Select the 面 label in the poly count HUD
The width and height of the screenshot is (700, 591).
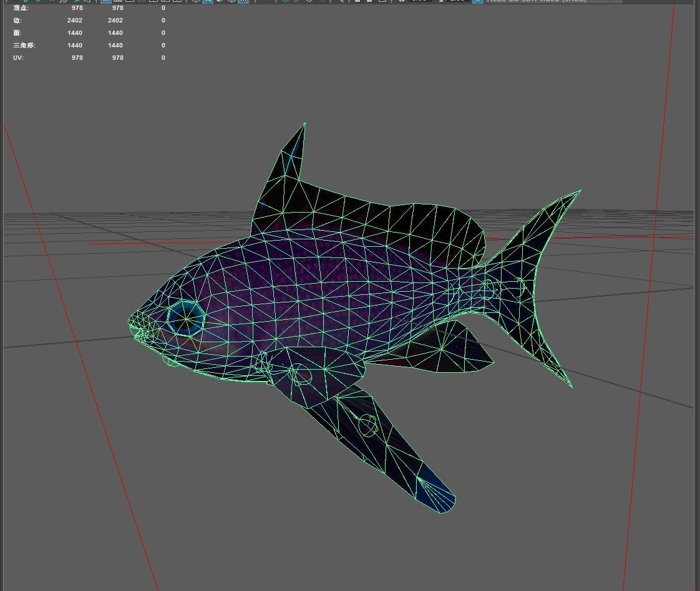(x=17, y=33)
